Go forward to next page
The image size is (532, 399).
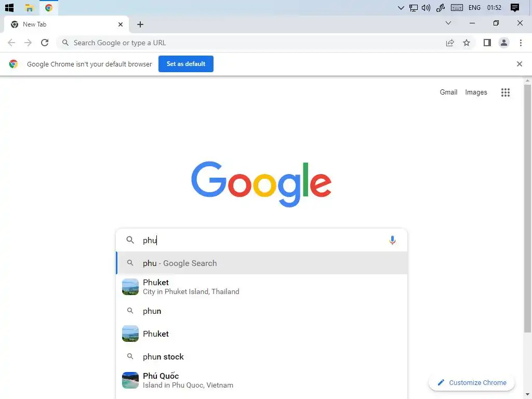(x=28, y=43)
